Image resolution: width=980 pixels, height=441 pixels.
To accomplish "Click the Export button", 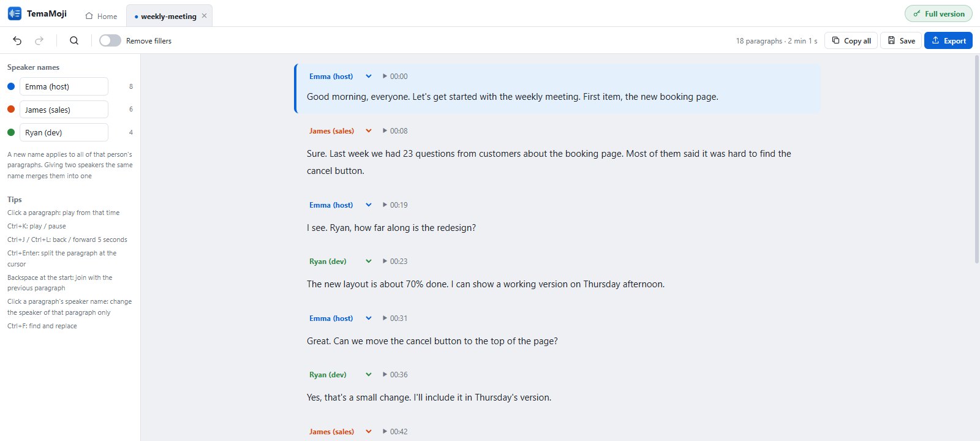I will point(948,40).
